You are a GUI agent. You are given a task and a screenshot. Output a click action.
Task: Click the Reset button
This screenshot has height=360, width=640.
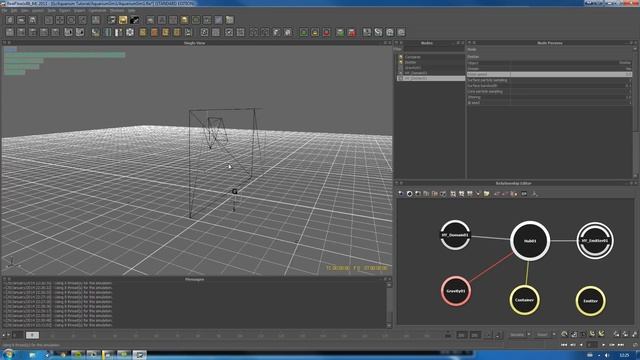(542, 335)
